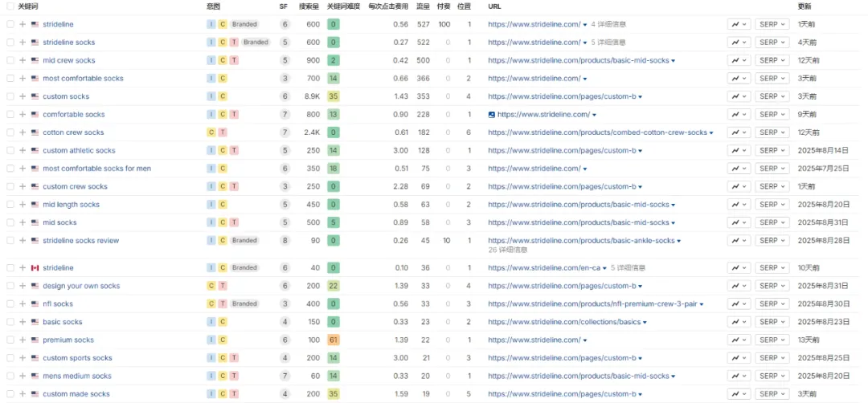Open SERP dropdown for custom crew socks

[x=772, y=186]
